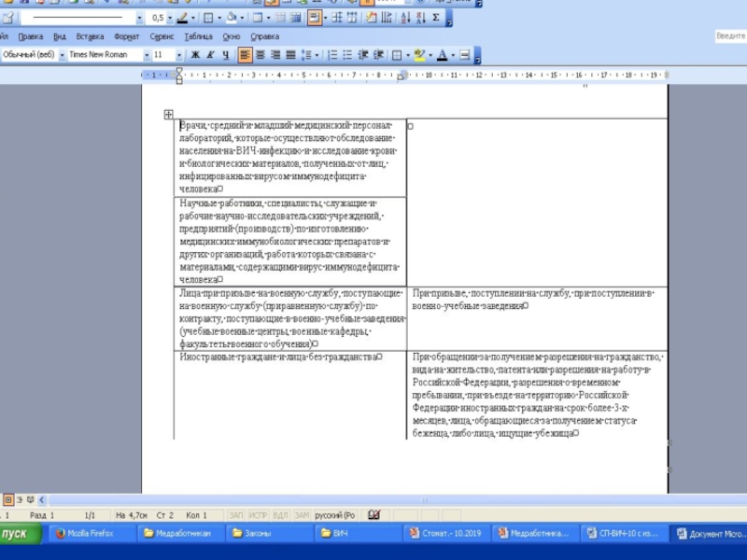Viewport: 747px width, 560px height.
Task: Toggle italic formatting (К)
Action: click(x=211, y=55)
